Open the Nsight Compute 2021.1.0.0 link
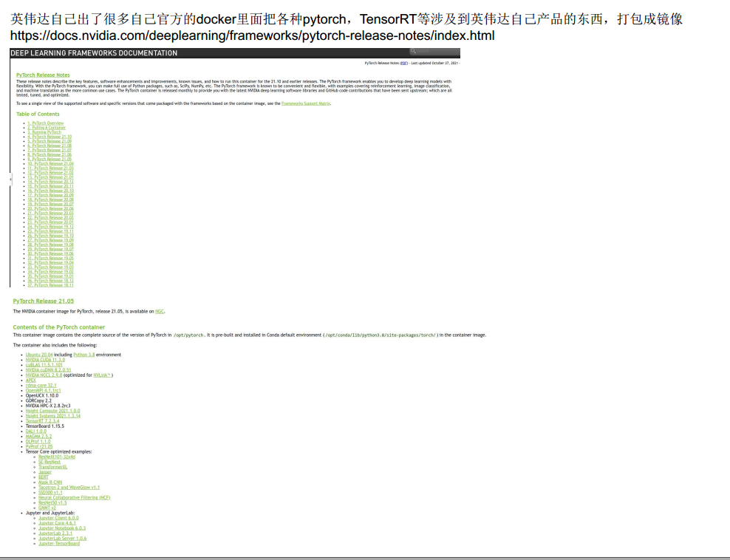730x560 pixels. point(52,411)
